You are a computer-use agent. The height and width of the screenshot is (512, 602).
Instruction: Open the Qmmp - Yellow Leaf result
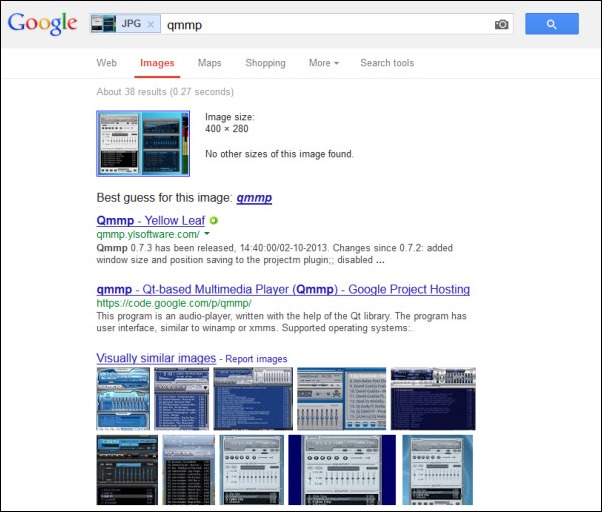pos(150,220)
